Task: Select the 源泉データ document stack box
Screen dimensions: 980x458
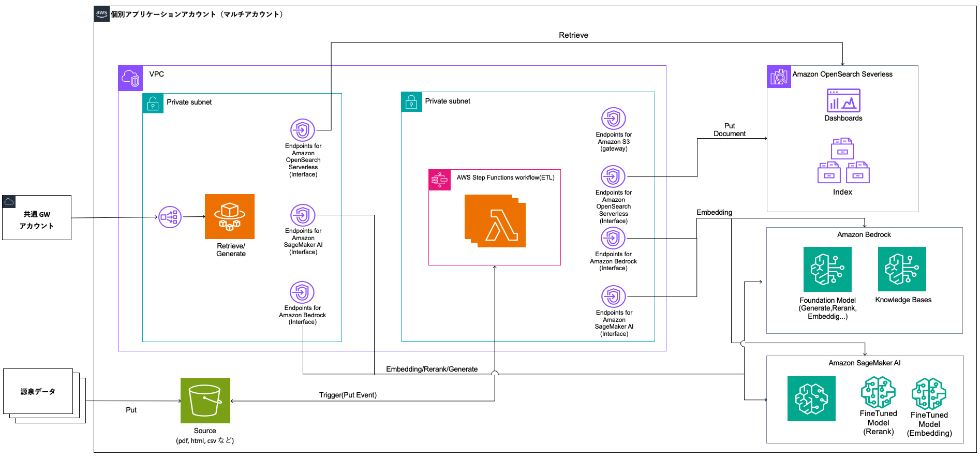Action: click(38, 392)
